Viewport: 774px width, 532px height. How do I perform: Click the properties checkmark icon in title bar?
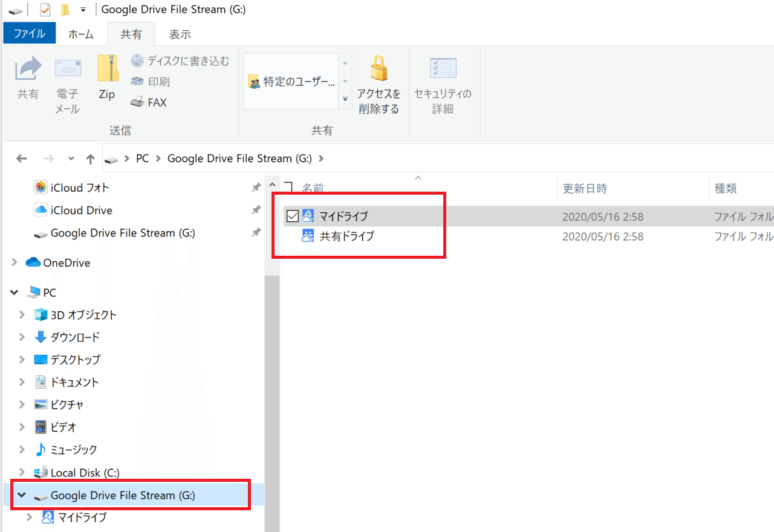[45, 10]
